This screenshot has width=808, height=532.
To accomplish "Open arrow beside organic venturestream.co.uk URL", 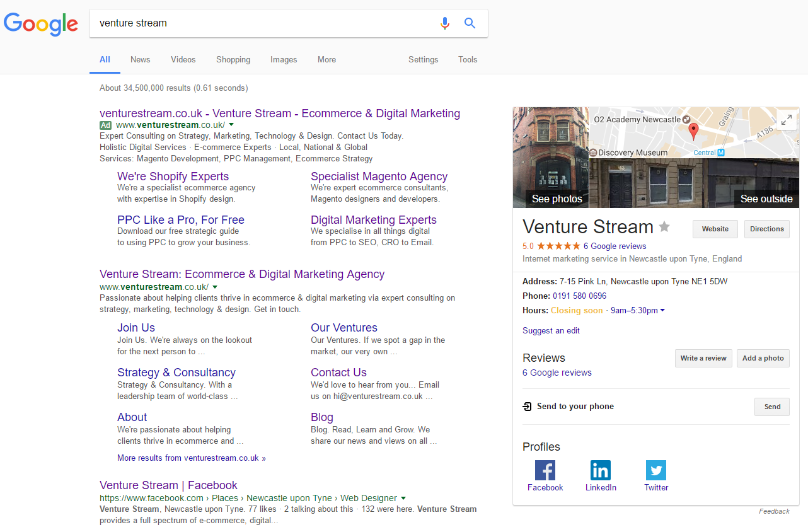I will click(x=214, y=287).
